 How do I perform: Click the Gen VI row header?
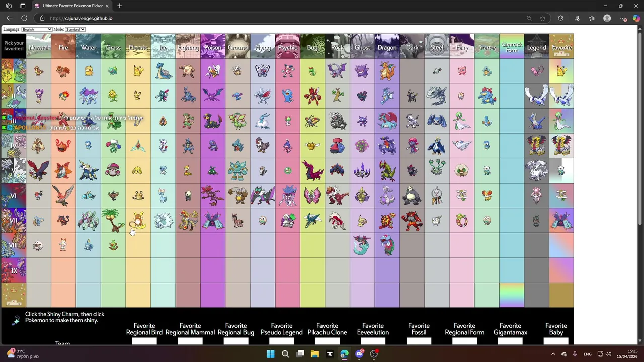[x=14, y=196]
